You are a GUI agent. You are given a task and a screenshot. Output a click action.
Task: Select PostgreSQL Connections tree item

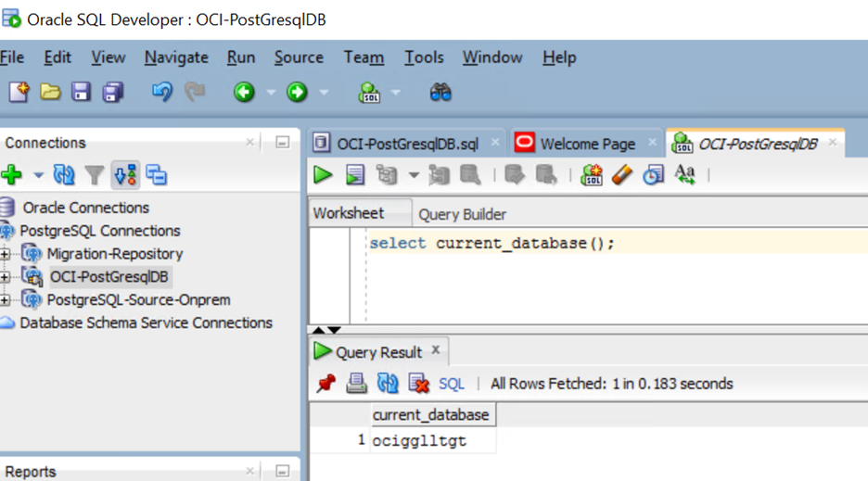point(100,231)
